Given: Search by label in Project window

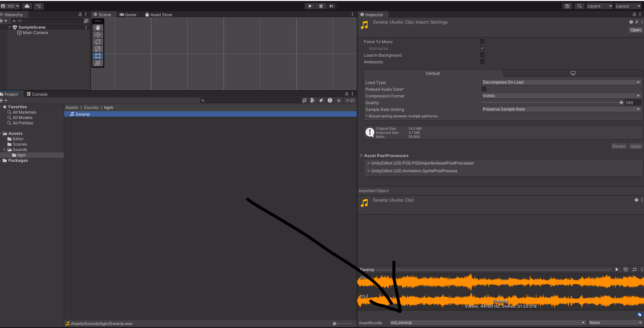Looking at the screenshot, I should point(321,100).
